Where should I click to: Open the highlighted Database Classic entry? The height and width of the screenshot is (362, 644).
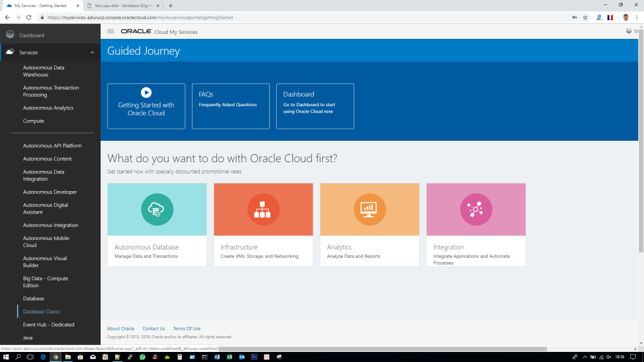tap(42, 312)
